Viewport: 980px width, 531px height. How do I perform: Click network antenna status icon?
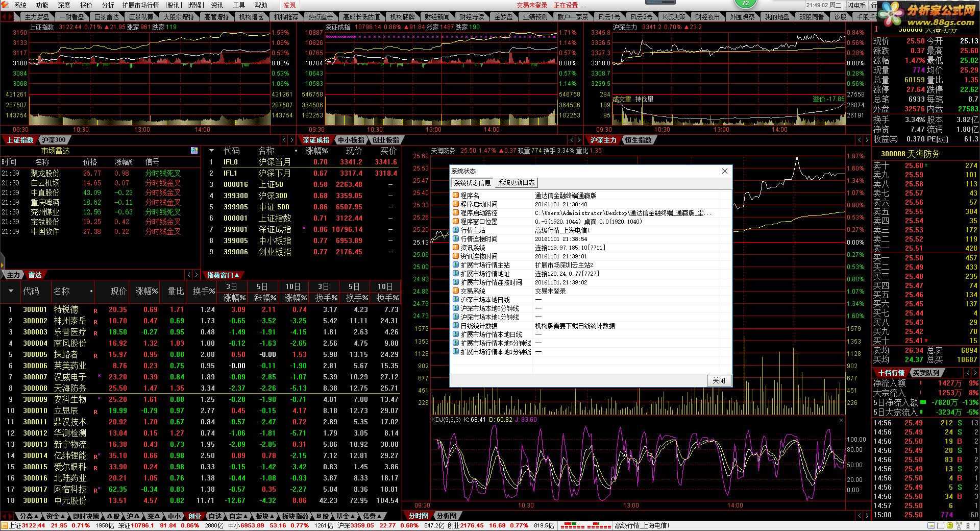coord(958,525)
